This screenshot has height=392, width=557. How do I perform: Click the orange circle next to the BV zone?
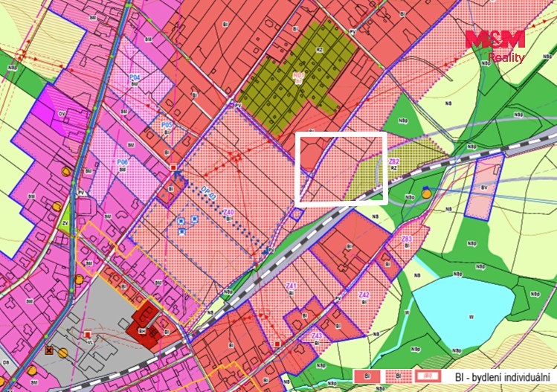426,193
